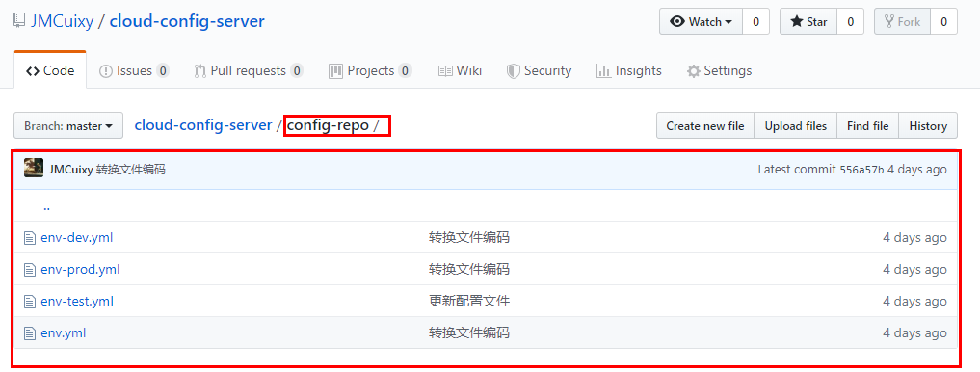Fork the repository
Screen dimensions: 980x372
(x=902, y=22)
